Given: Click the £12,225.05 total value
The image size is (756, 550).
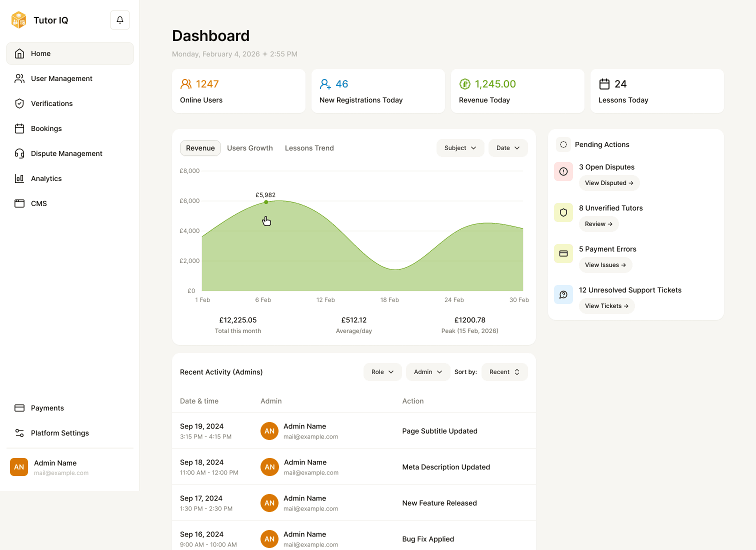Looking at the screenshot, I should tap(238, 320).
